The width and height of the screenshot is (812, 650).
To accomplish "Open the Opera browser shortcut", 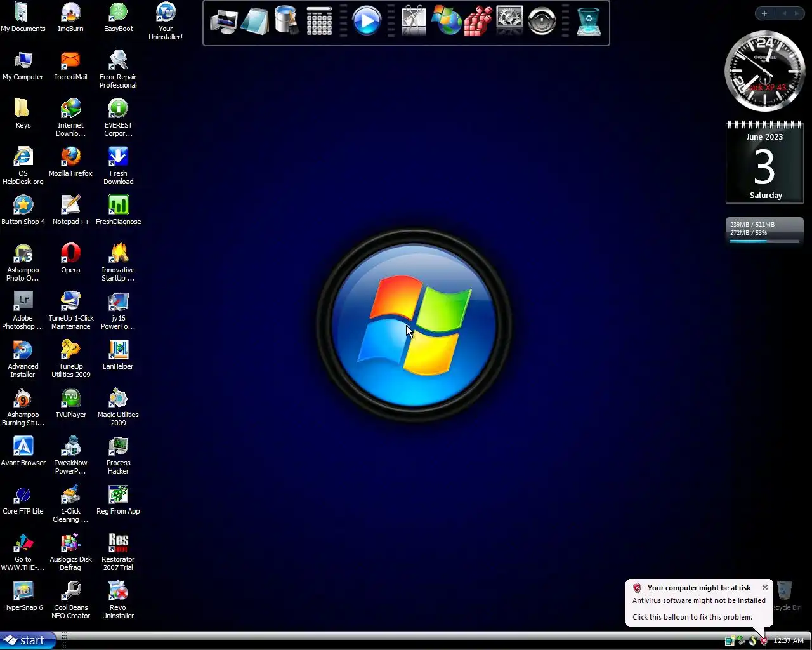I will click(70, 259).
